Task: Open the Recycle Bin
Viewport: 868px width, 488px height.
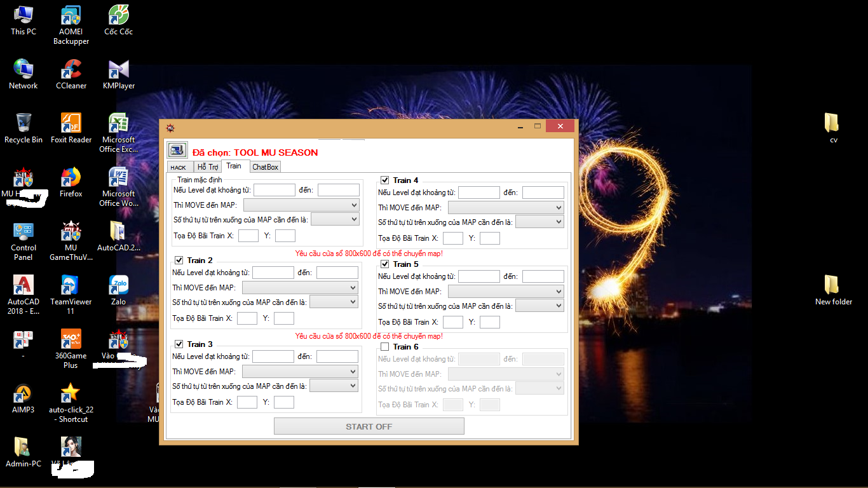Action: (x=24, y=129)
